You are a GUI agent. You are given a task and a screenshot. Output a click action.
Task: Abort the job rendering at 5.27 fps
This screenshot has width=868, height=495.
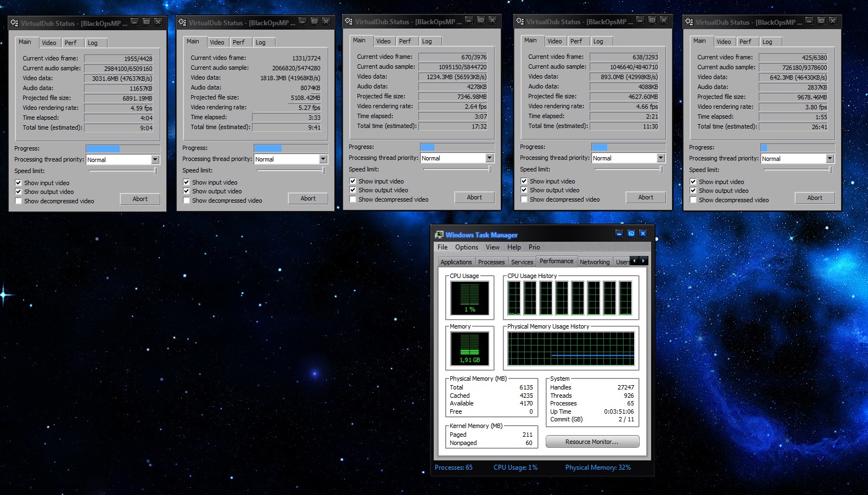[x=308, y=198]
